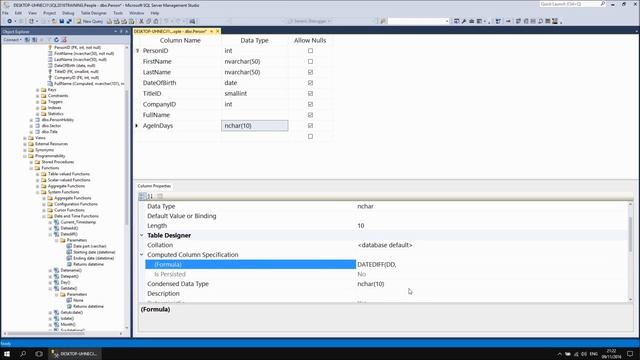Click the Alphabetical sort icon in Column Properties

pos(150,196)
